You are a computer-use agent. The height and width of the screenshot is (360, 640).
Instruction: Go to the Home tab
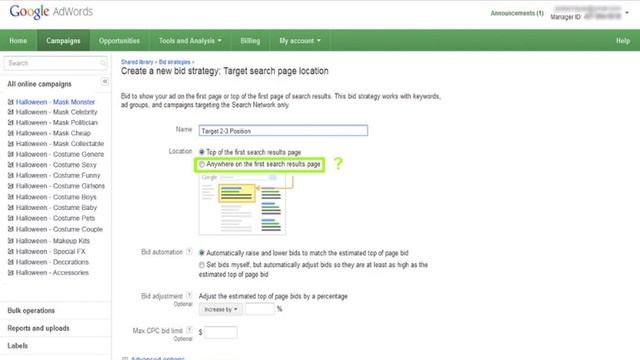pos(18,41)
